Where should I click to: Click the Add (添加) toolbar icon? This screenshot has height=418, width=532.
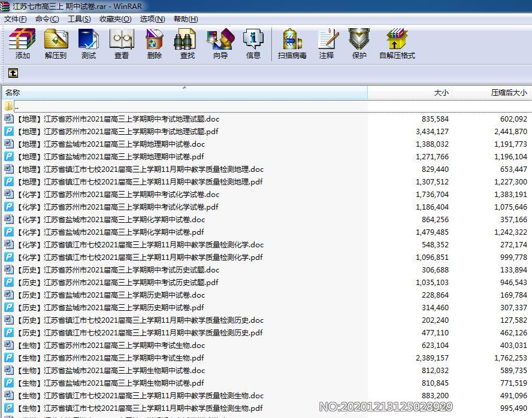pyautogui.click(x=22, y=44)
